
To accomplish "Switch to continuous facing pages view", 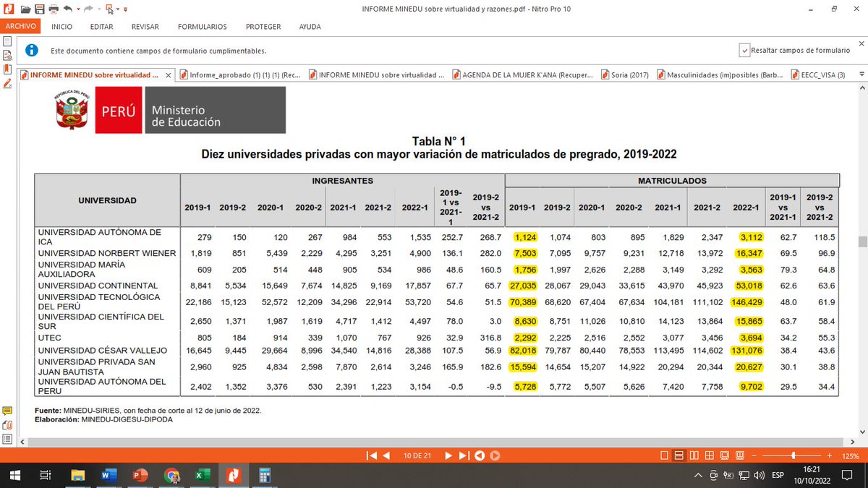I will pyautogui.click(x=710, y=455).
